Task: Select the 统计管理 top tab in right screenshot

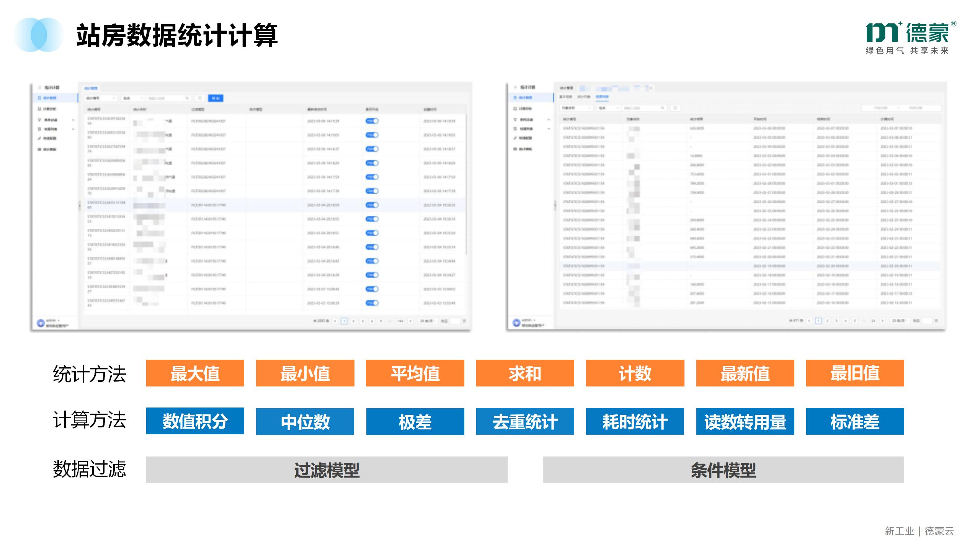Action: [x=567, y=88]
